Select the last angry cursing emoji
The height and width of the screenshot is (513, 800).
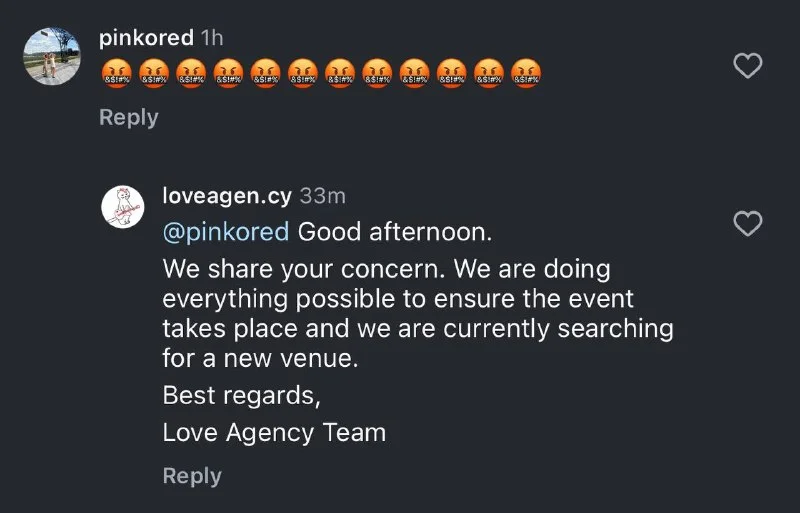(x=525, y=73)
